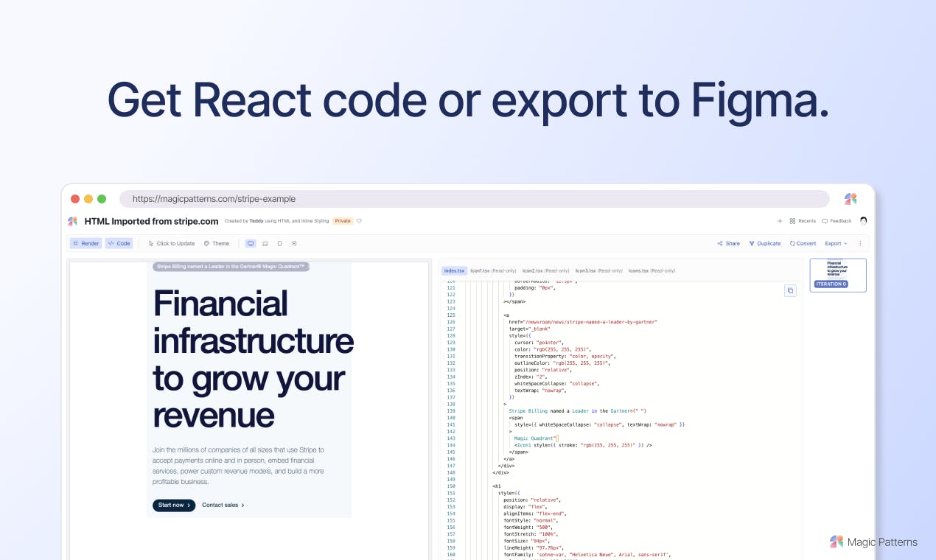Click the Duplicate button
The width and height of the screenshot is (936, 560).
tap(764, 243)
